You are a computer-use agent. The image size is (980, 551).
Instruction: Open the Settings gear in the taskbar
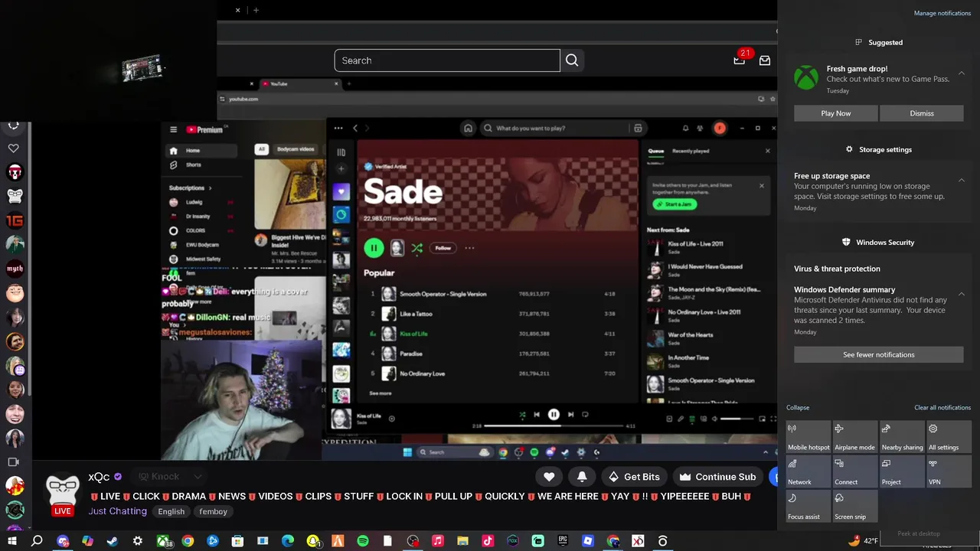[x=138, y=541]
